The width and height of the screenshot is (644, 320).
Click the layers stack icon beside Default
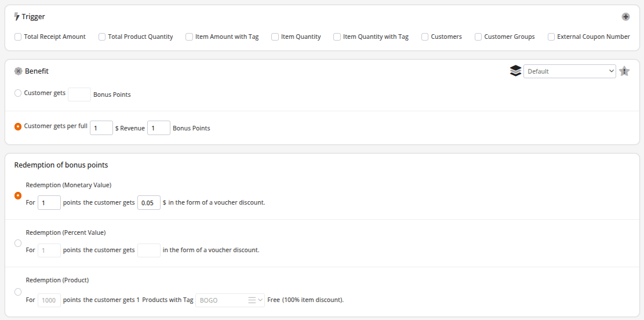[x=515, y=71]
